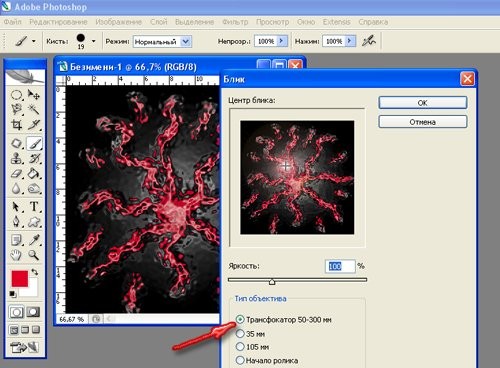Open Нажим flow slider arrow
500x368 pixels.
point(350,41)
